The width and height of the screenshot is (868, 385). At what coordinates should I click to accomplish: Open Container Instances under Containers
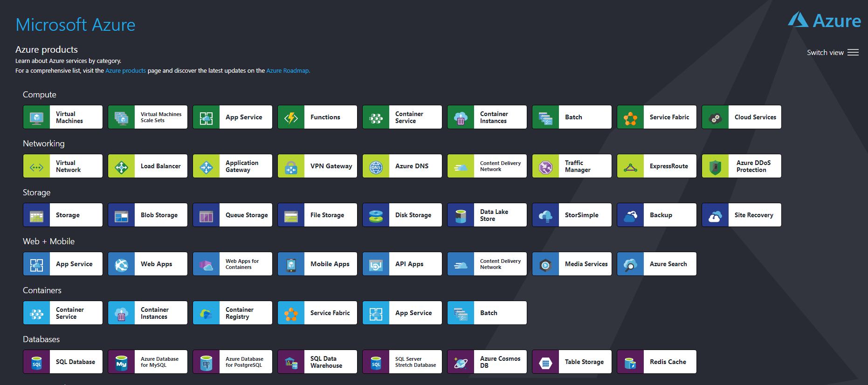pyautogui.click(x=148, y=313)
